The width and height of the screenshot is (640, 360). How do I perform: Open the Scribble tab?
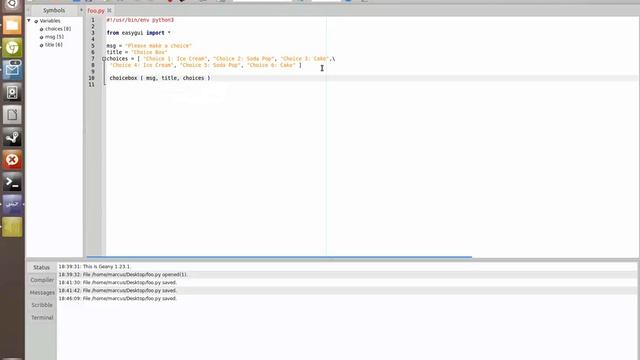tap(42, 305)
